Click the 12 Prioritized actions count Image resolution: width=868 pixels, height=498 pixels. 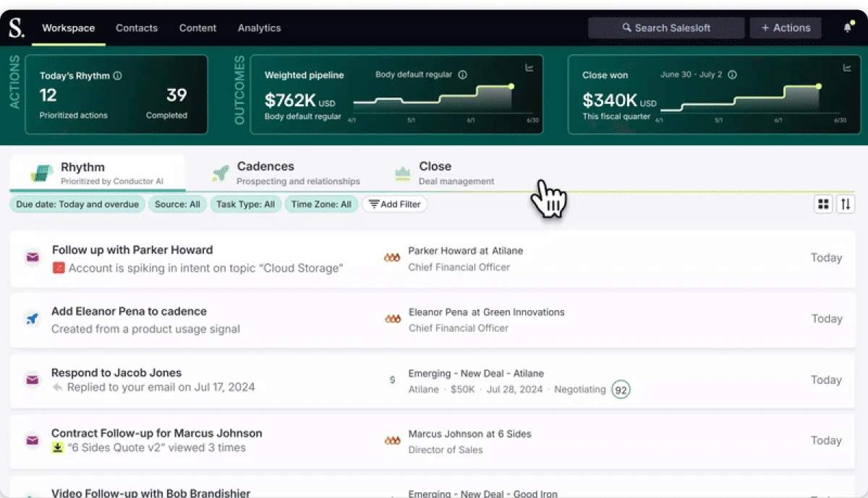48,95
